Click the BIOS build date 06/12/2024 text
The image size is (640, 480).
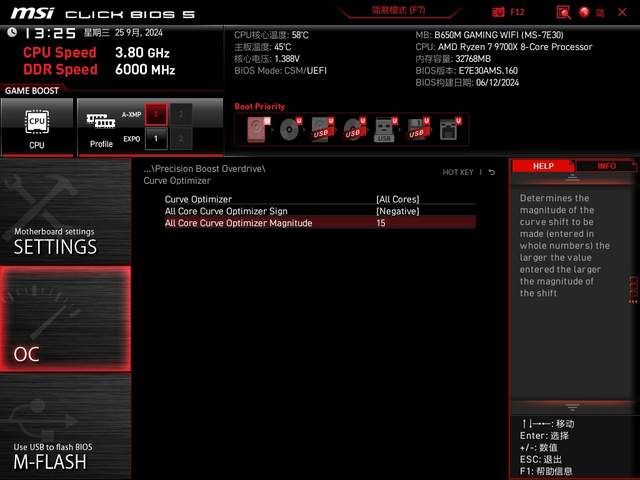click(467, 82)
